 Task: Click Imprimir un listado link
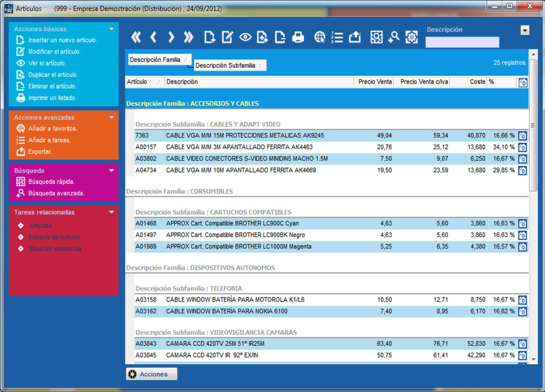click(x=52, y=98)
